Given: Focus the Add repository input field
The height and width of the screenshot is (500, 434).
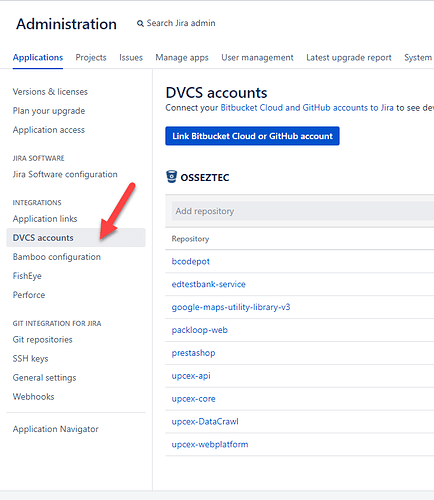Looking at the screenshot, I should coord(303,211).
